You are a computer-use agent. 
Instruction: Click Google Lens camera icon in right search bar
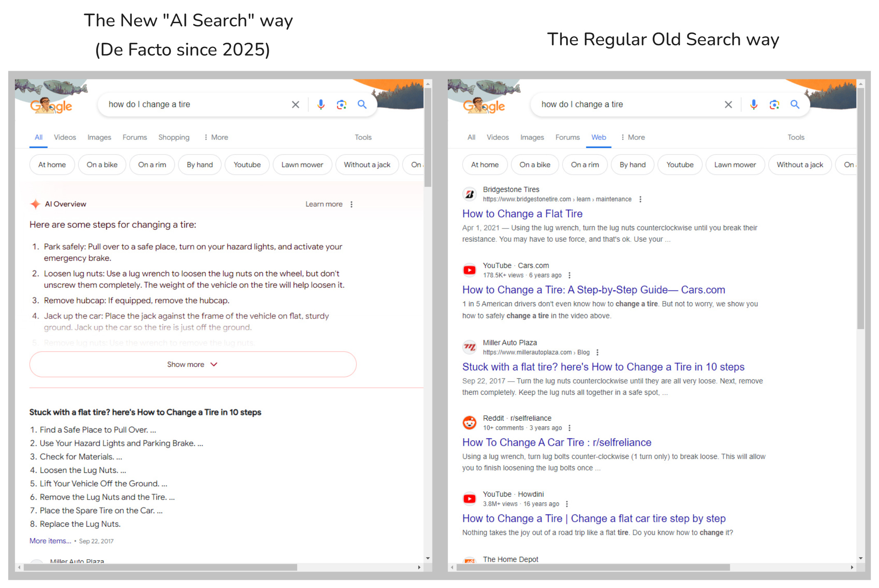774,104
